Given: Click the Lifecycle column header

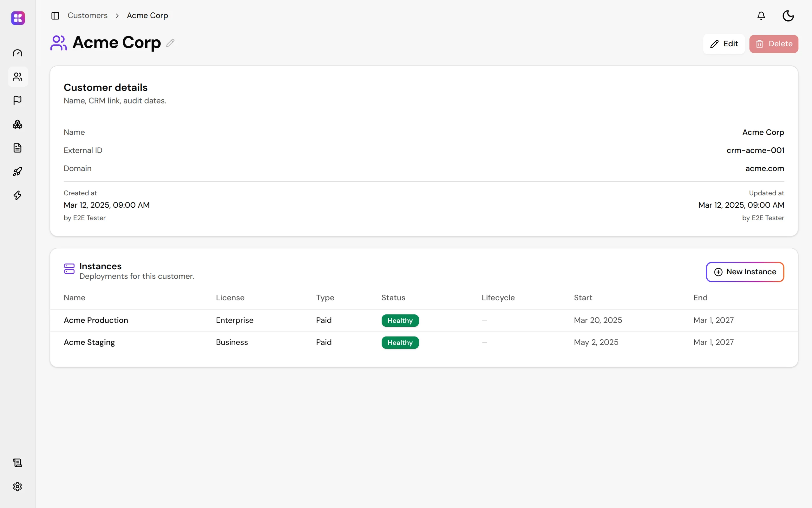Looking at the screenshot, I should tap(498, 298).
